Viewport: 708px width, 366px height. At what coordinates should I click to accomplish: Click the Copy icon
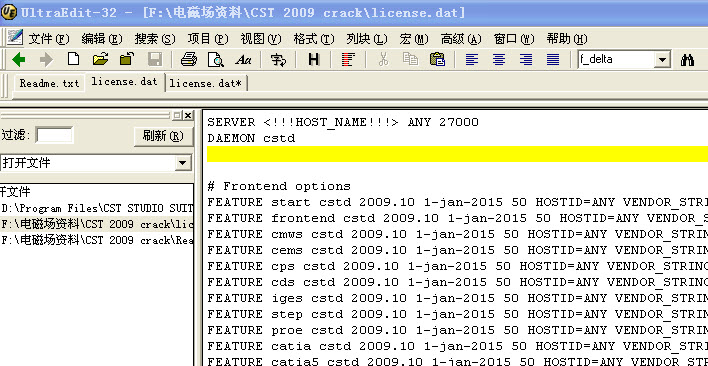(410, 60)
